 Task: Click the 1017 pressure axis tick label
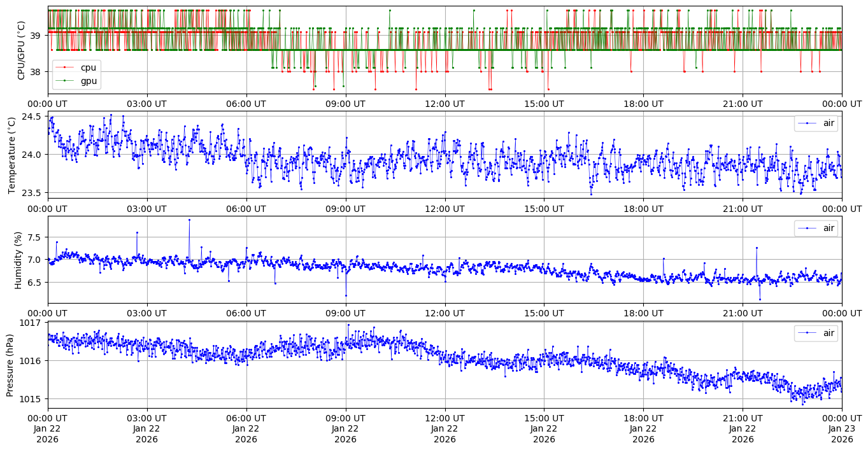tap(30, 323)
